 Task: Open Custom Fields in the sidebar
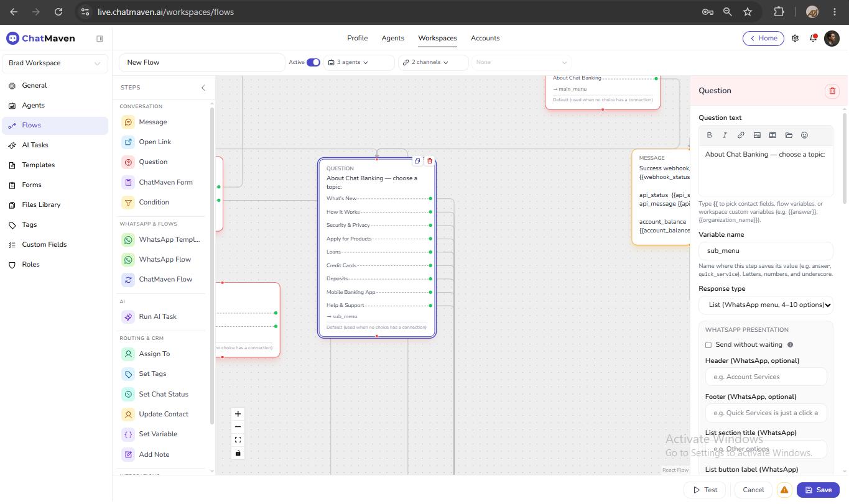click(x=55, y=245)
